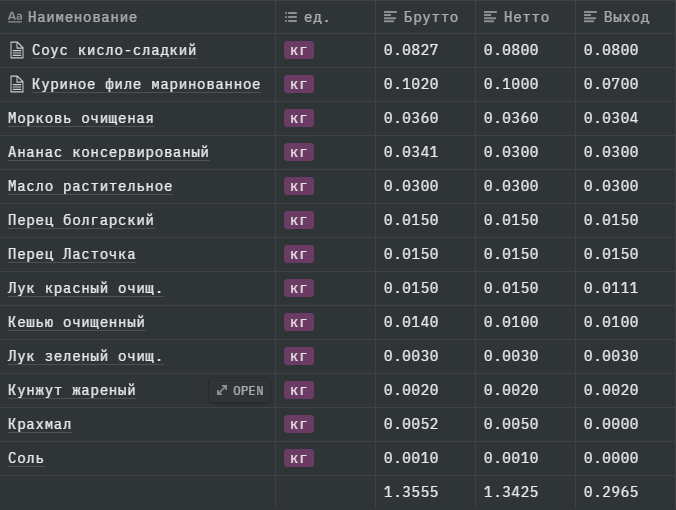Viewport: 676px width, 510px height.
Task: Click the кг tag in Куриное филе row
Action: click(x=299, y=84)
